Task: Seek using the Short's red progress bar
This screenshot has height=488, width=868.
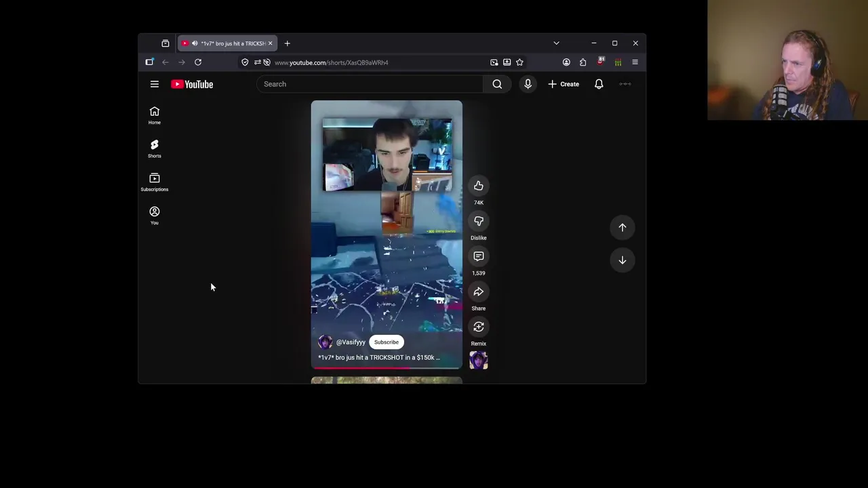Action: click(x=387, y=368)
